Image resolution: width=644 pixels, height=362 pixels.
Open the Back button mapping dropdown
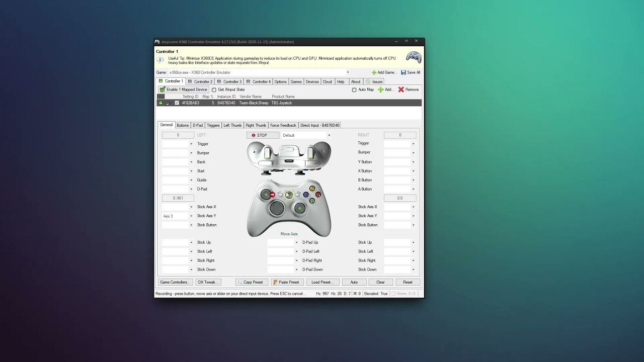(x=191, y=162)
